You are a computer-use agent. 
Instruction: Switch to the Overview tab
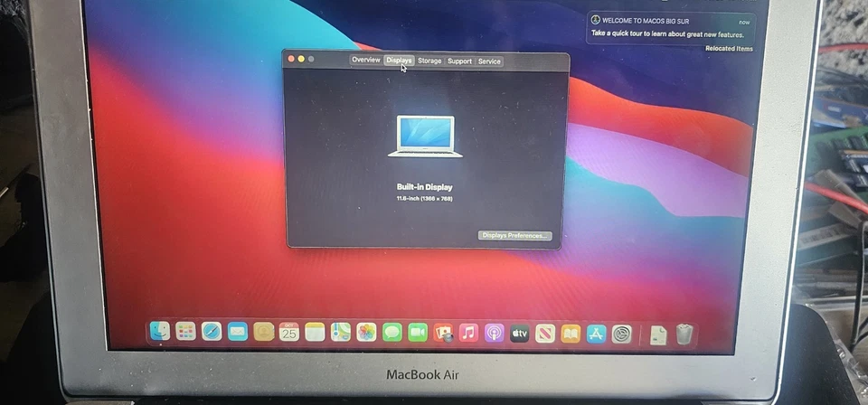(x=366, y=60)
